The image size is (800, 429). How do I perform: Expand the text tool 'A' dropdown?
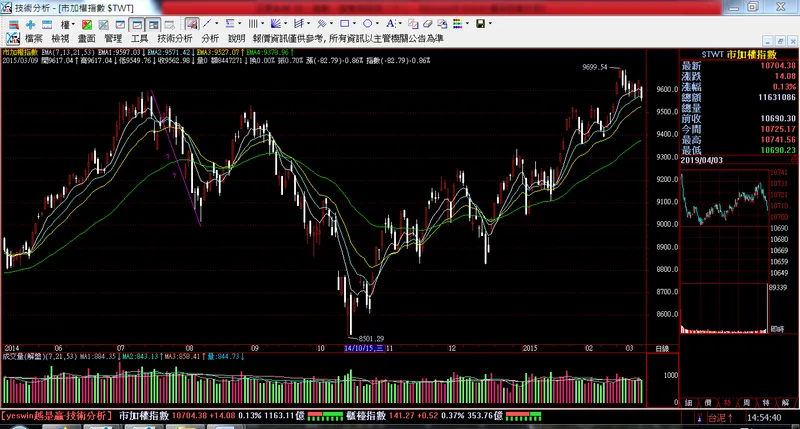[x=400, y=24]
